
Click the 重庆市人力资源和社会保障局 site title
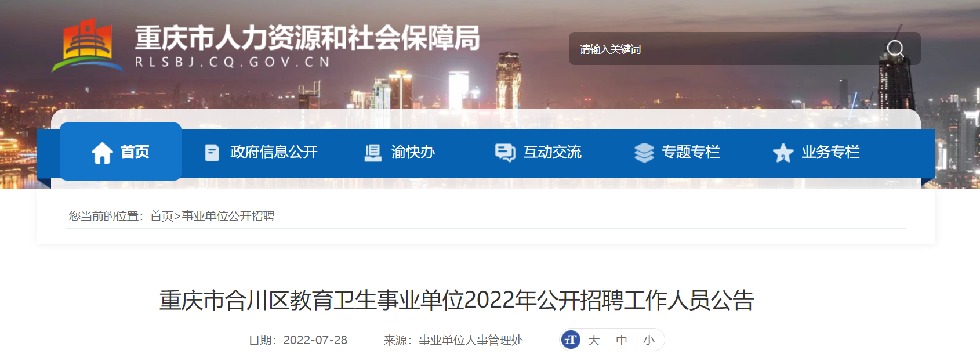click(x=307, y=38)
